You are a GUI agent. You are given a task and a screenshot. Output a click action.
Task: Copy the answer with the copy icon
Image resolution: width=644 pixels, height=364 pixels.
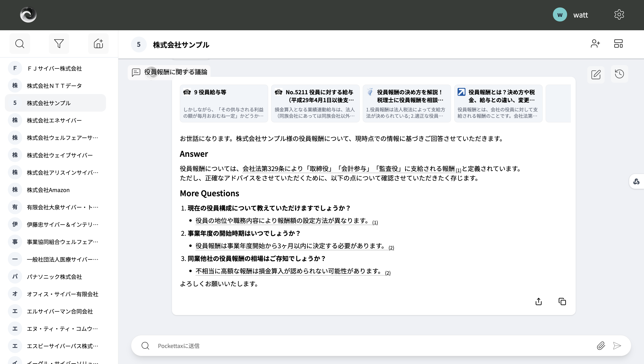pos(562,302)
